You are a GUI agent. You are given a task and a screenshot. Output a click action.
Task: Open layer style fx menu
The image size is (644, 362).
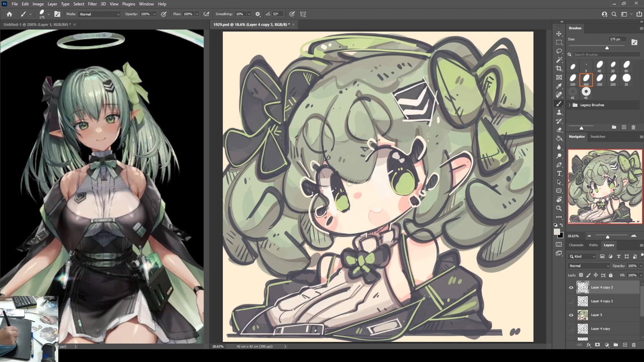(588, 345)
